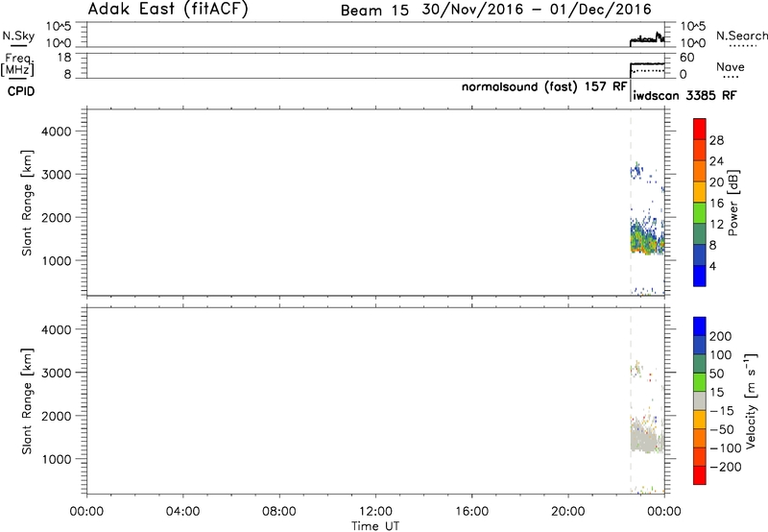Click the '4000' tick in the power panel
The width and height of the screenshot is (768, 532).
point(57,132)
